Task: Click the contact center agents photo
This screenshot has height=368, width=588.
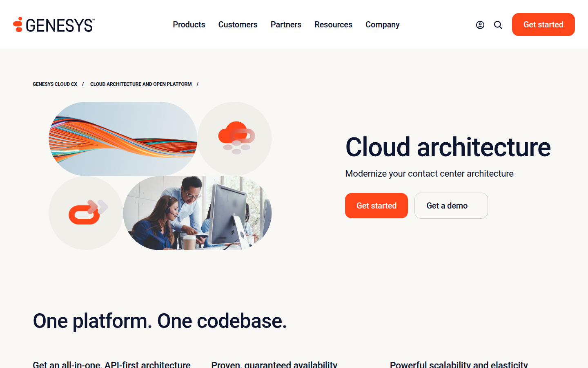Action: (x=197, y=213)
